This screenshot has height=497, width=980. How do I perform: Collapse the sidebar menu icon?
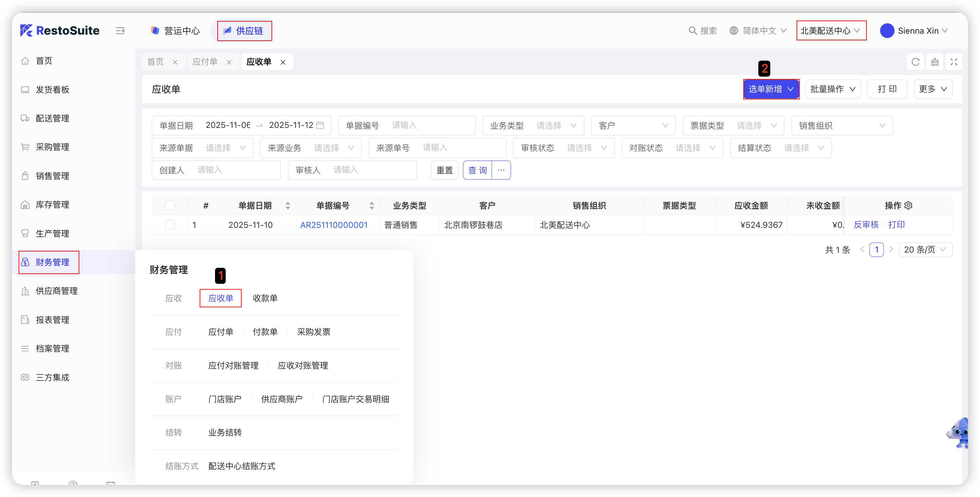click(x=120, y=31)
